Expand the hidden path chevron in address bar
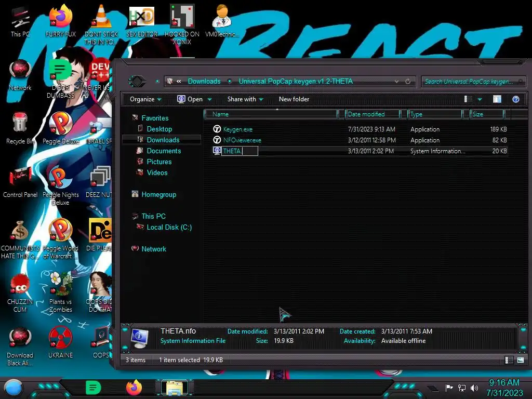This screenshot has height=399, width=532. point(179,82)
